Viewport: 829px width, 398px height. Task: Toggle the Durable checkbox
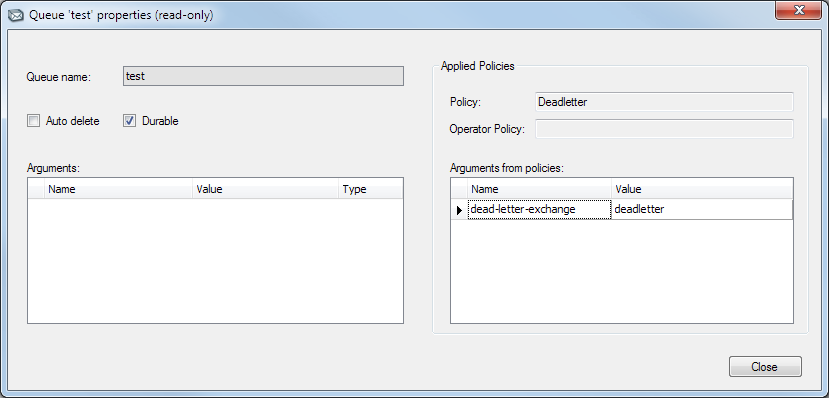click(130, 122)
